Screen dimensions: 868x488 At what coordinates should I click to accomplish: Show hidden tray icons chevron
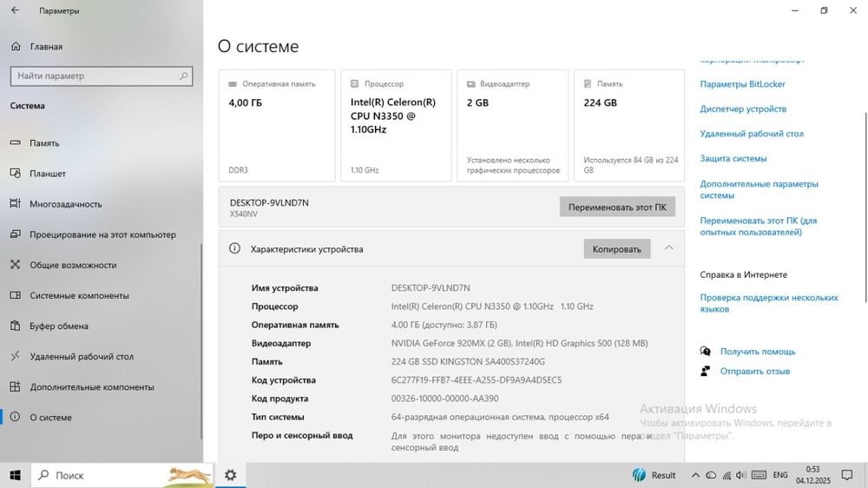click(695, 475)
